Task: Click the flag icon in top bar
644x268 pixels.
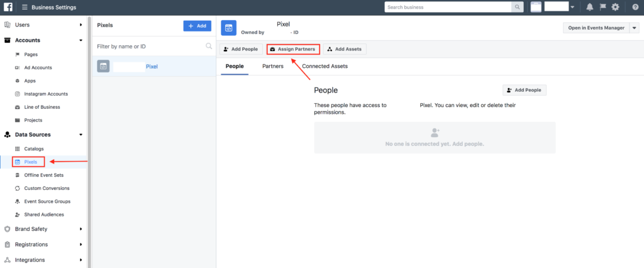Action: (602, 7)
